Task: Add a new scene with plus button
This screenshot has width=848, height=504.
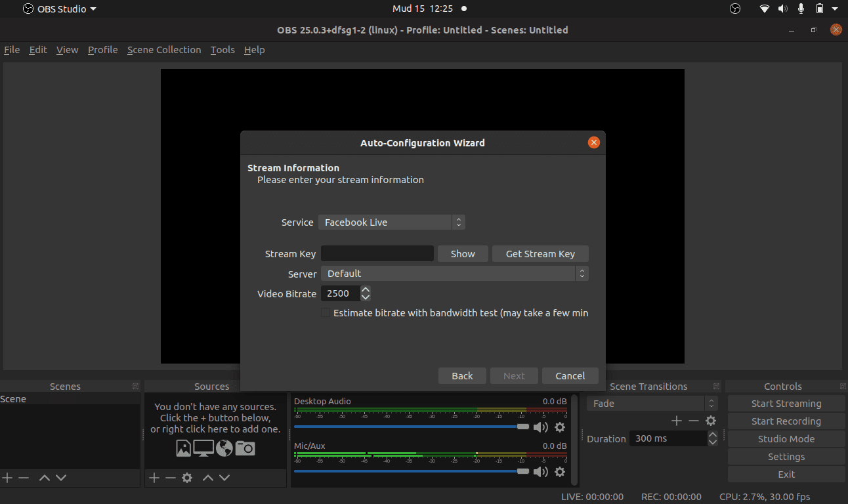Action: [7, 478]
